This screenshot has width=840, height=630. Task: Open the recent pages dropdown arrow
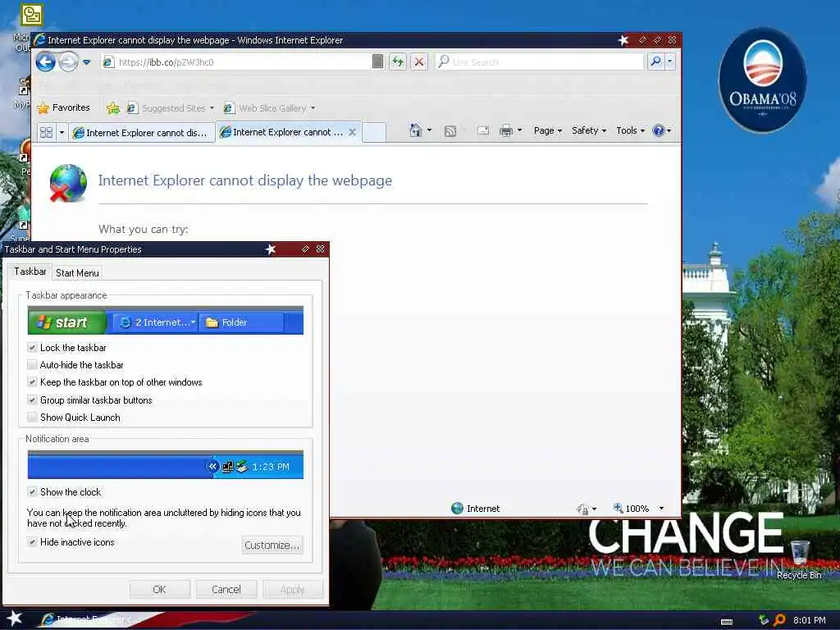tap(87, 62)
